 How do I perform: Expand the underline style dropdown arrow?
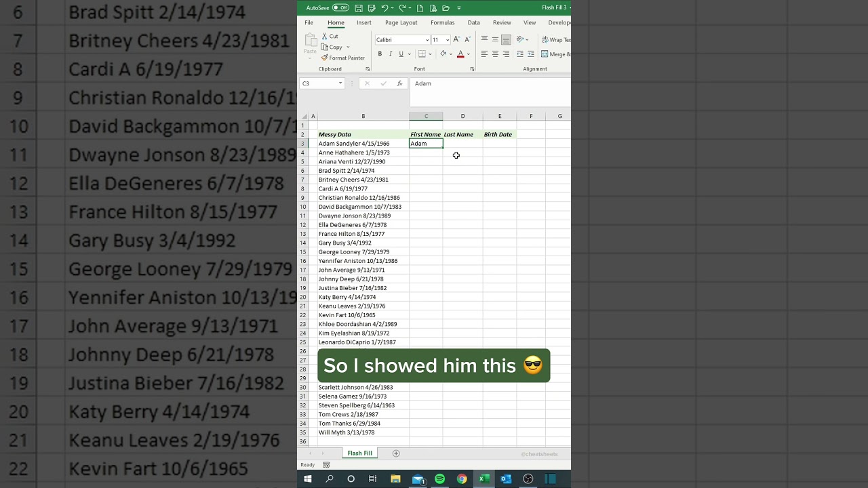coord(409,54)
